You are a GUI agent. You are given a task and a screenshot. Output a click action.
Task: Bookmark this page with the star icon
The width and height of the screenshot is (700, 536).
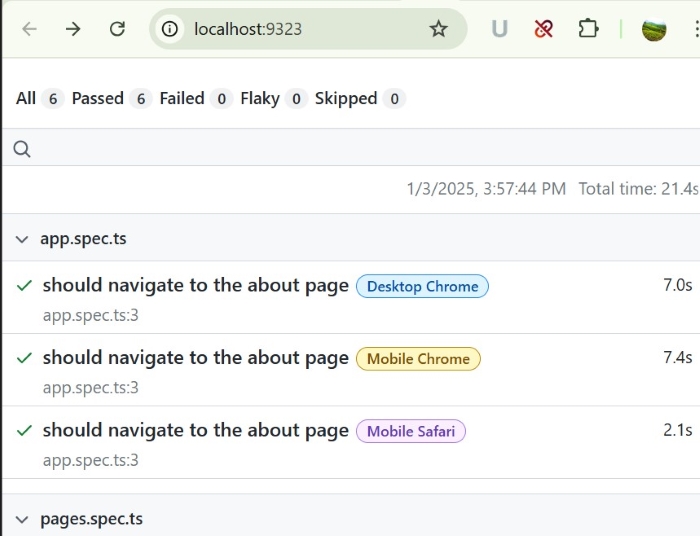tap(438, 29)
